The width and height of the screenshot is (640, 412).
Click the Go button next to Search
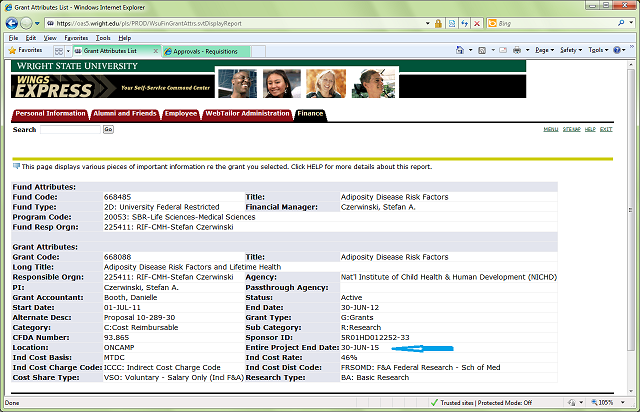coord(108,129)
